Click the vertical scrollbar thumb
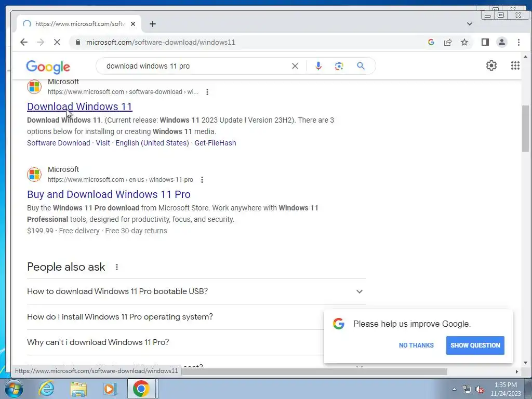 (x=525, y=128)
